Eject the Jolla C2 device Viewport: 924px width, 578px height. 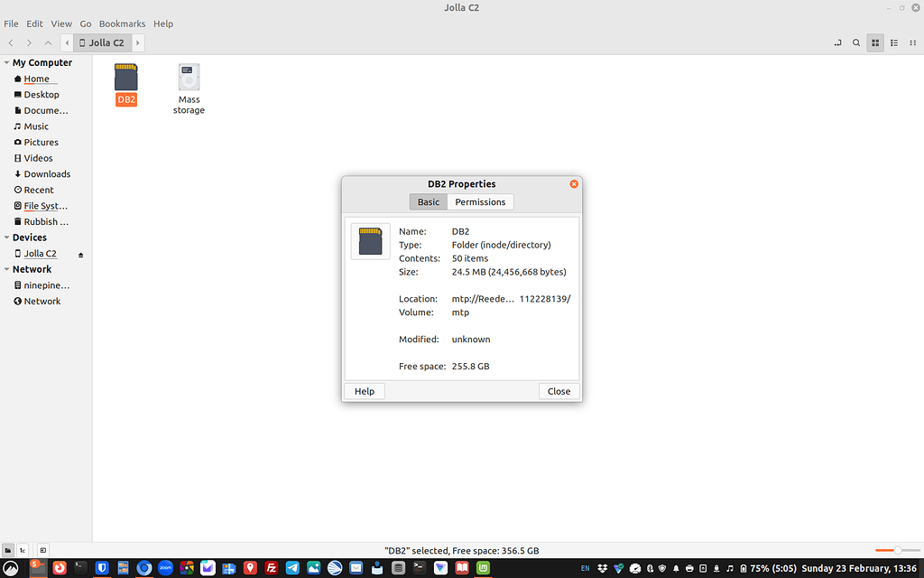(x=79, y=254)
